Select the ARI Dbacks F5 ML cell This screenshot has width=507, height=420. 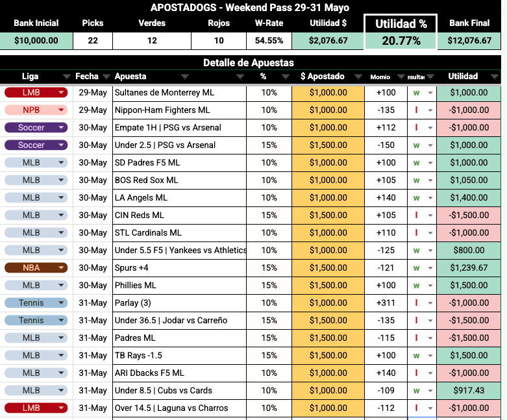tap(179, 373)
